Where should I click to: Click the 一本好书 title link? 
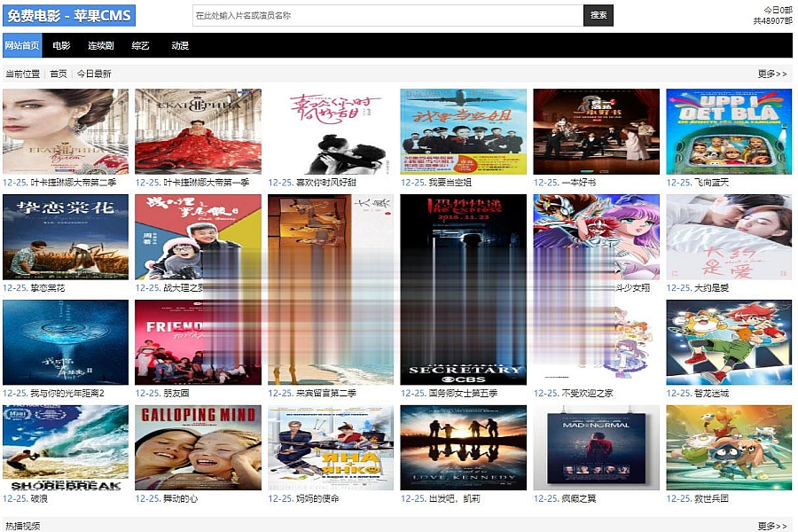[579, 183]
